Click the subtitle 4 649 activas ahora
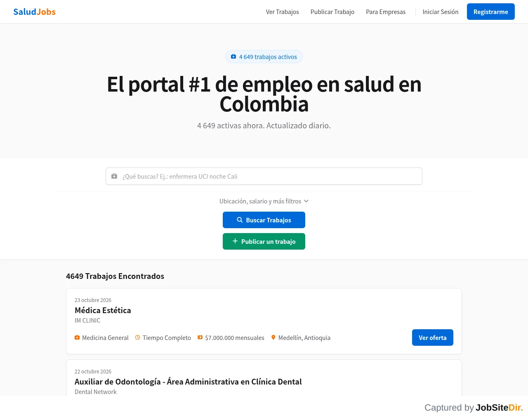The height and width of the screenshot is (420, 528). pos(264,125)
